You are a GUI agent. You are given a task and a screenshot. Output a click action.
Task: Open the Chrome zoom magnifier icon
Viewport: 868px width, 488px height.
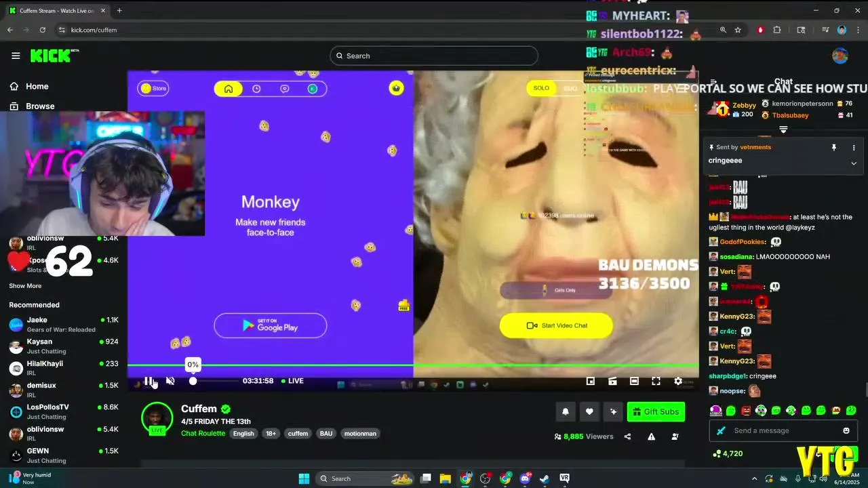point(723,30)
